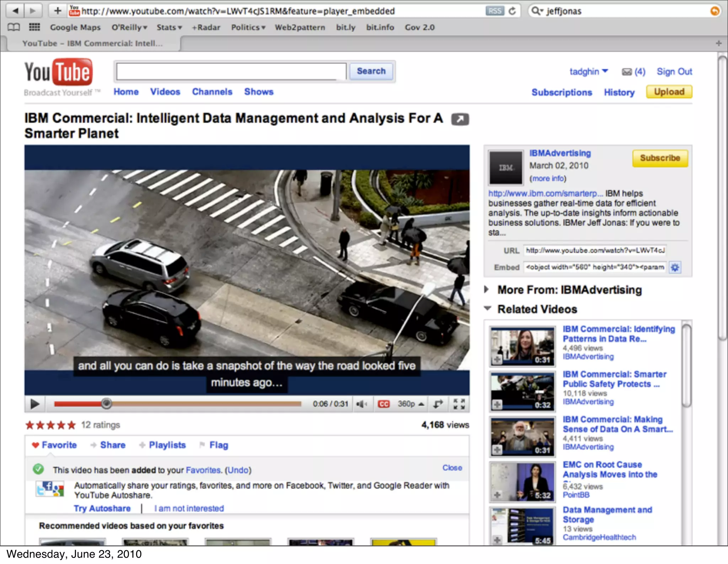The image size is (728, 564).
Task: Open the inbox envelope icon
Action: [x=627, y=72]
